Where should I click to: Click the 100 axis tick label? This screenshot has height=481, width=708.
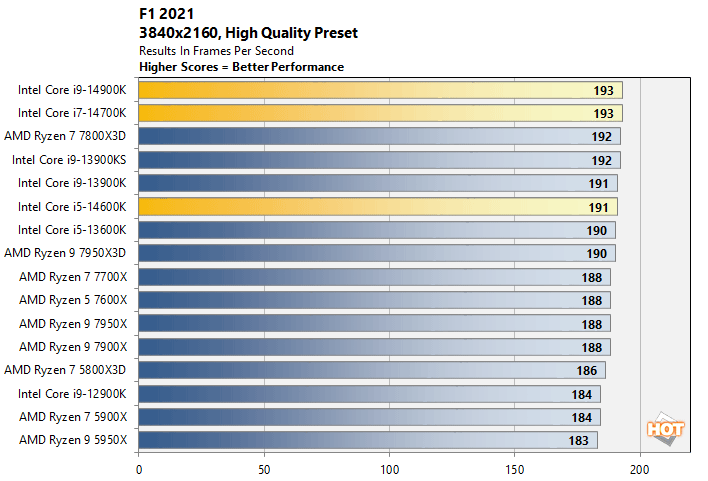389,470
